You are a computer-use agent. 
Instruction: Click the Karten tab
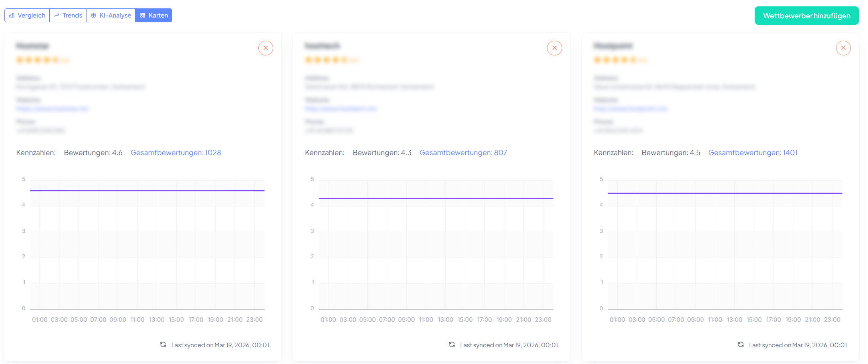[154, 16]
